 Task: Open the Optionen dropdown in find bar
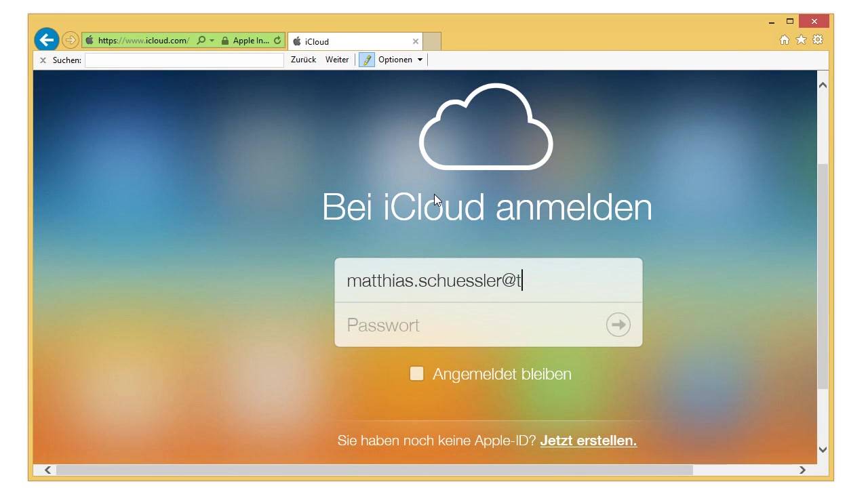click(400, 60)
